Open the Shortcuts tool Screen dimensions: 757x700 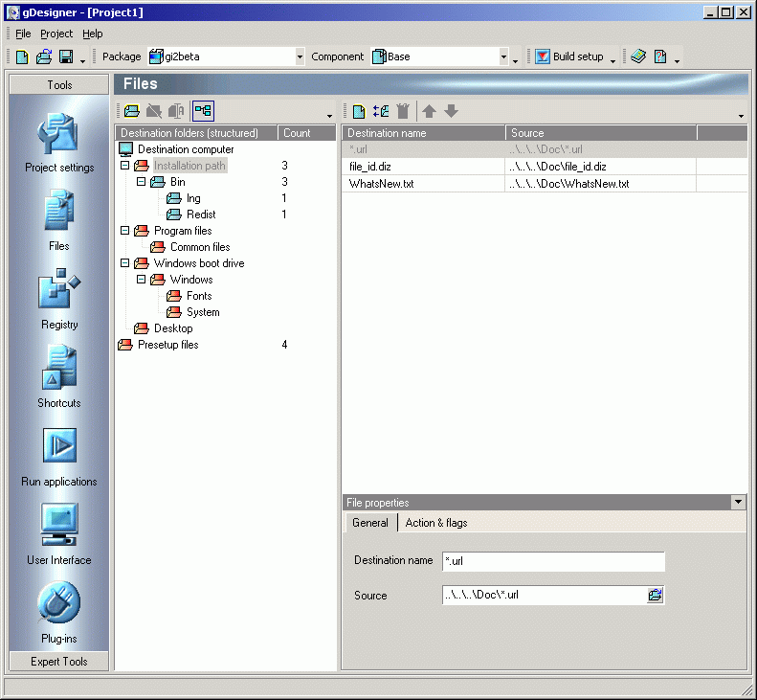click(x=59, y=376)
